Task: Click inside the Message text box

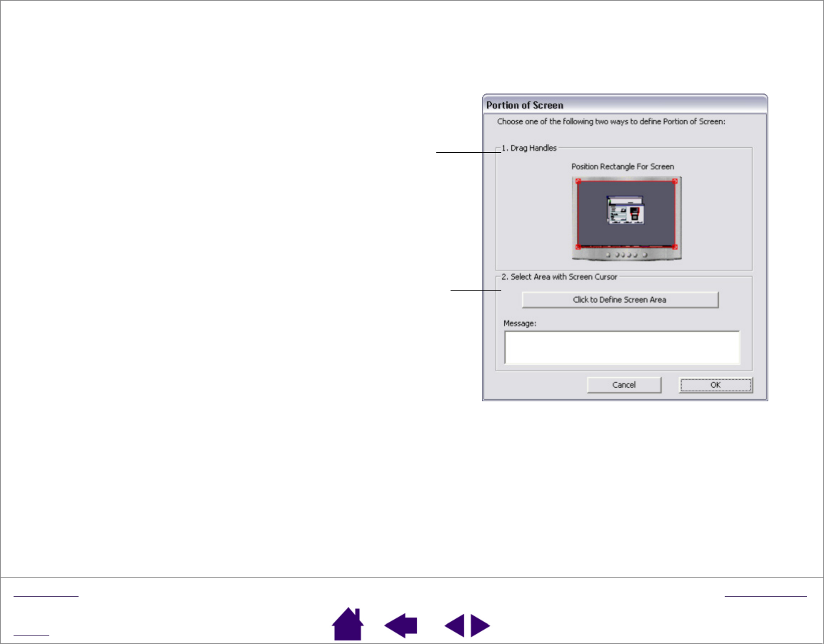Action: click(622, 347)
